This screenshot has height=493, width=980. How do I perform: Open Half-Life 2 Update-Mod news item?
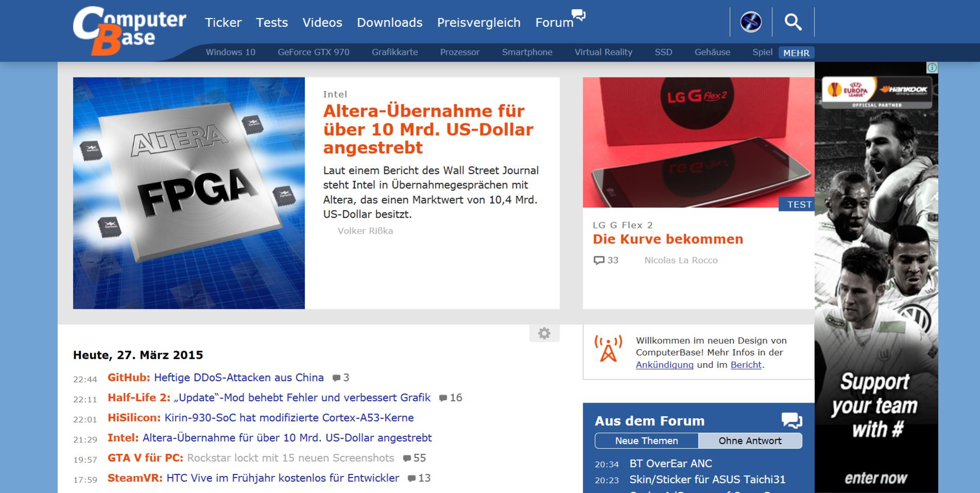pyautogui.click(x=269, y=398)
